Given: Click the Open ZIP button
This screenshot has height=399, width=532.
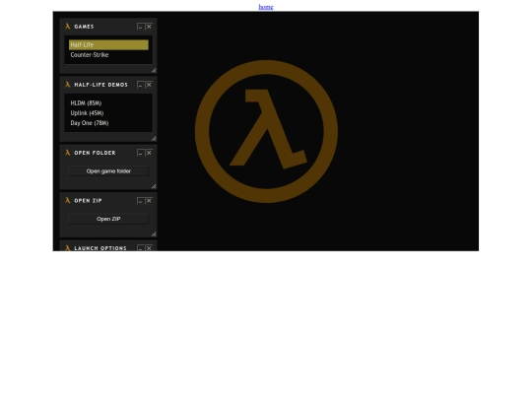Looking at the screenshot, I should tap(108, 219).
